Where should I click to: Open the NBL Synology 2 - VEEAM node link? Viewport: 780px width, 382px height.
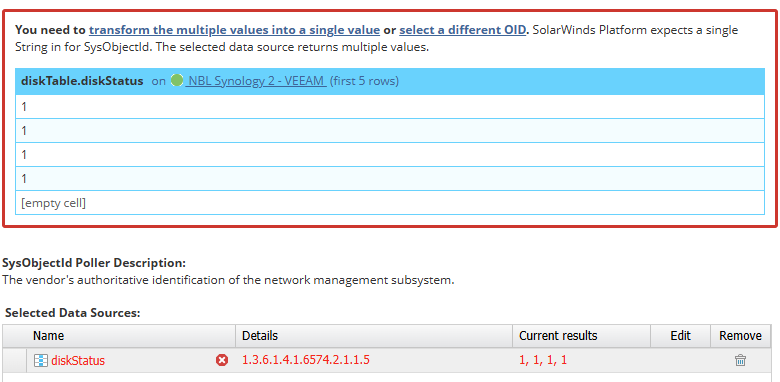(256, 81)
